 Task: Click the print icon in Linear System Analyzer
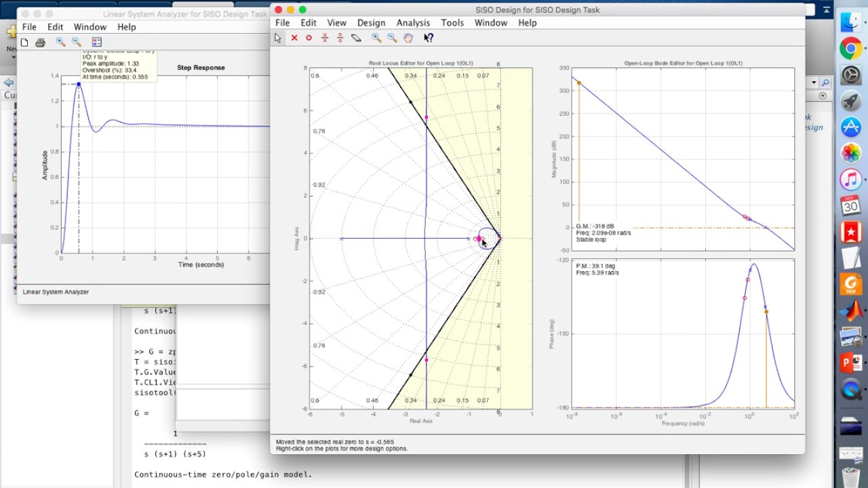coord(40,42)
